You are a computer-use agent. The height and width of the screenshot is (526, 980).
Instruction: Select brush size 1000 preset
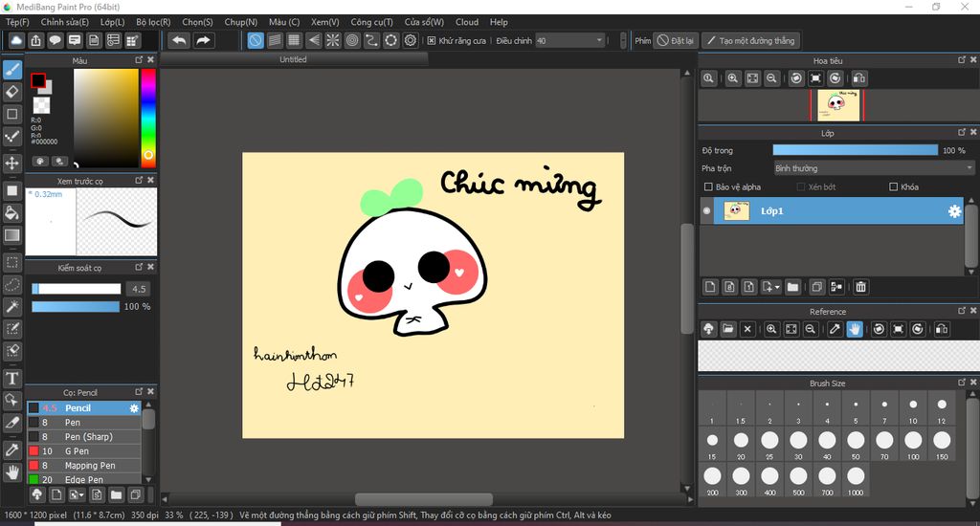[856, 480]
